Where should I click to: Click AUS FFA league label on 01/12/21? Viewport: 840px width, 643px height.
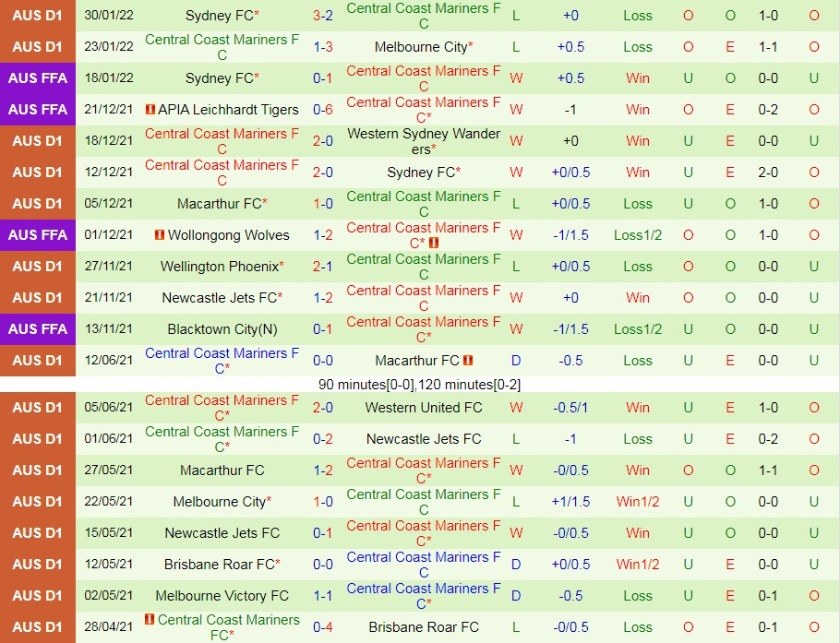tap(38, 234)
